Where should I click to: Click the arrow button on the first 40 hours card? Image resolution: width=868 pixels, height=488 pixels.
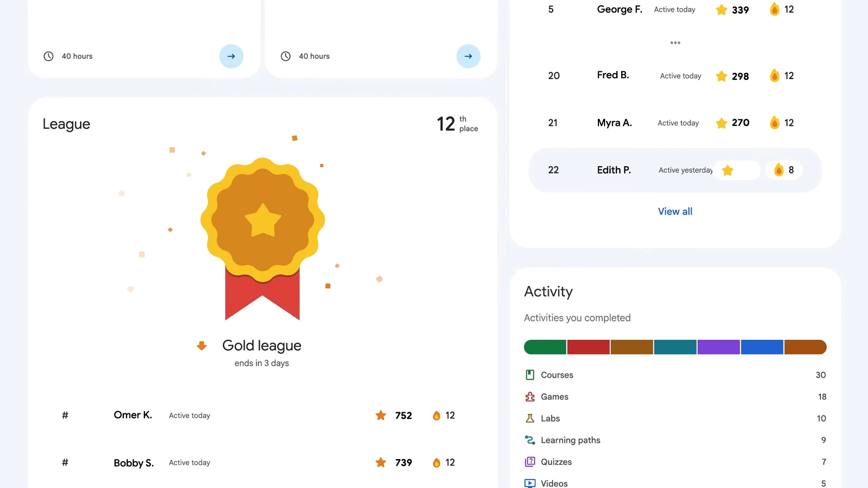pyautogui.click(x=231, y=56)
